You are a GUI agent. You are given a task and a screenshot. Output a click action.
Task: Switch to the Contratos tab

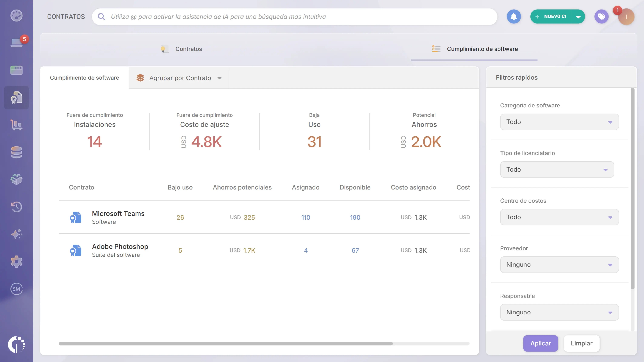(181, 49)
